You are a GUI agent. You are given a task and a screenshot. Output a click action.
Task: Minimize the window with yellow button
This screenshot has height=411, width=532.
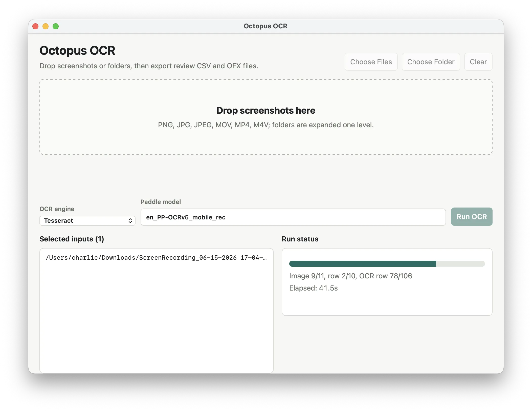coord(46,26)
